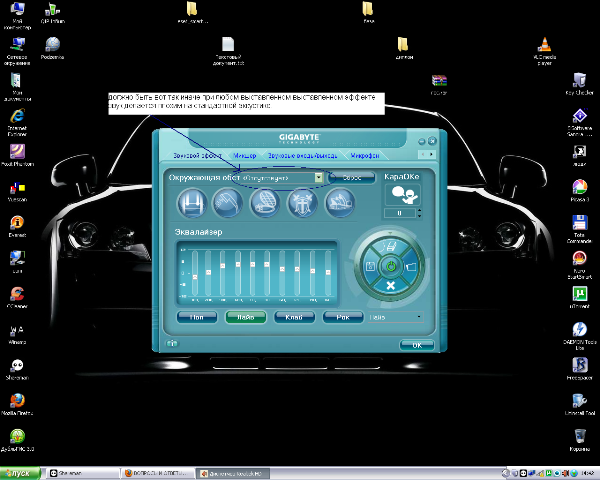
Task: Select the Everest desktop icon
Action: (17, 226)
